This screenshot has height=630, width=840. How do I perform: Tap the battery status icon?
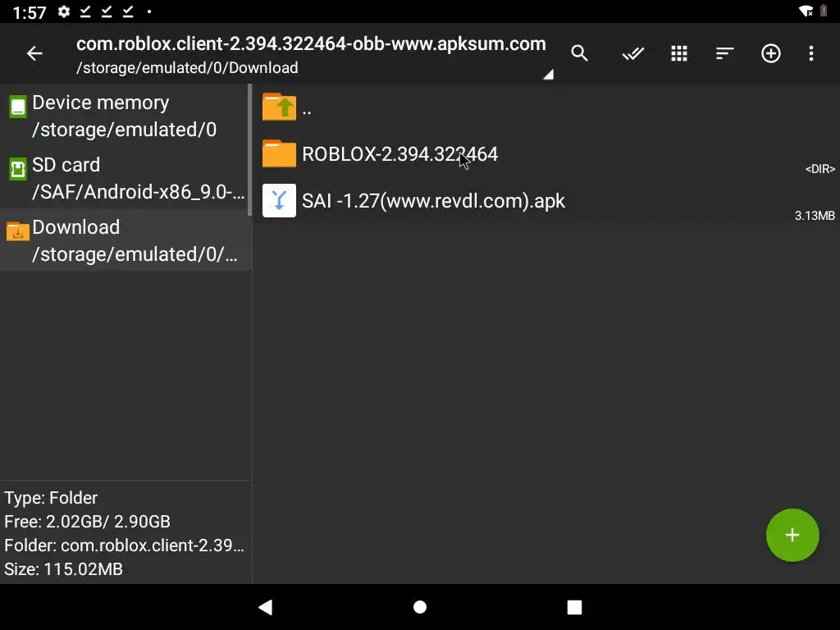[824, 11]
